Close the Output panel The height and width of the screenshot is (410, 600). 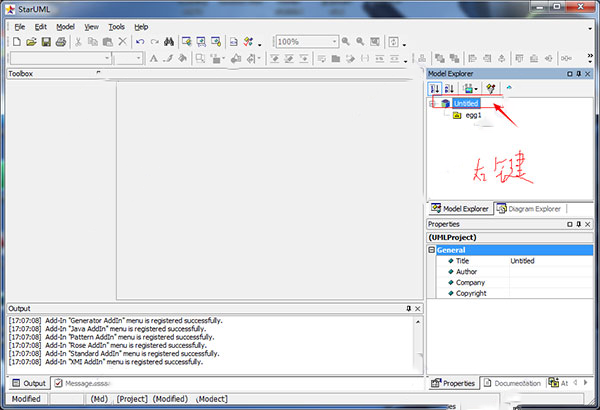pos(417,308)
